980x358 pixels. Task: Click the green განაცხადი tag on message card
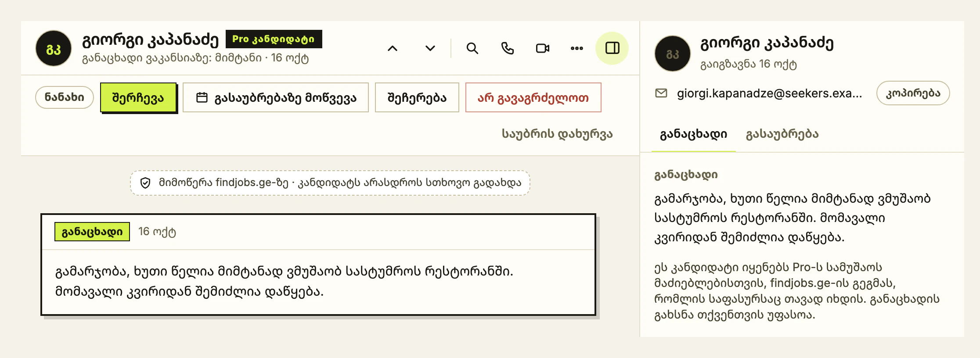(92, 232)
